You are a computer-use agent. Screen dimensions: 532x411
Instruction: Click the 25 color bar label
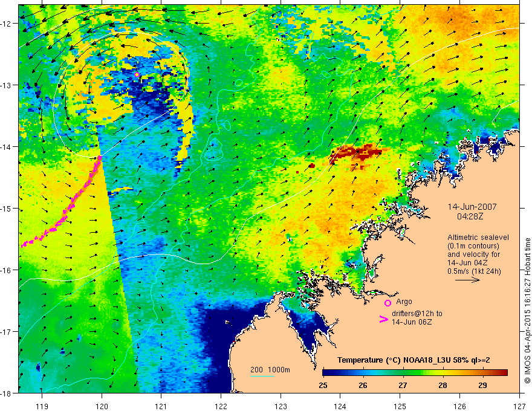[x=323, y=385]
